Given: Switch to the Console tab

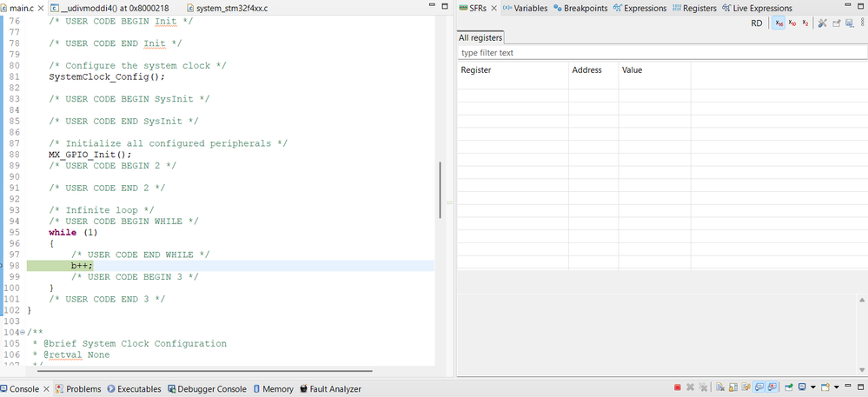Looking at the screenshot, I should point(21,389).
